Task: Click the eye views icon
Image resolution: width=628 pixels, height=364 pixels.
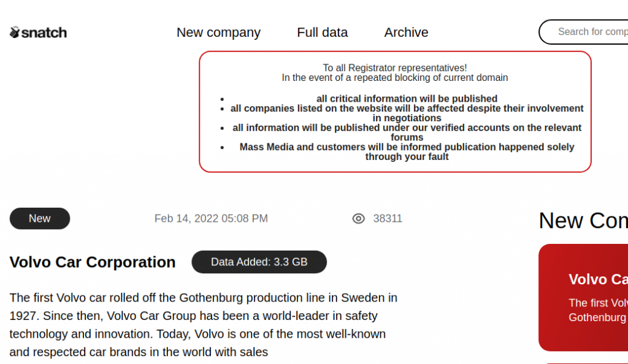Action: click(x=359, y=219)
